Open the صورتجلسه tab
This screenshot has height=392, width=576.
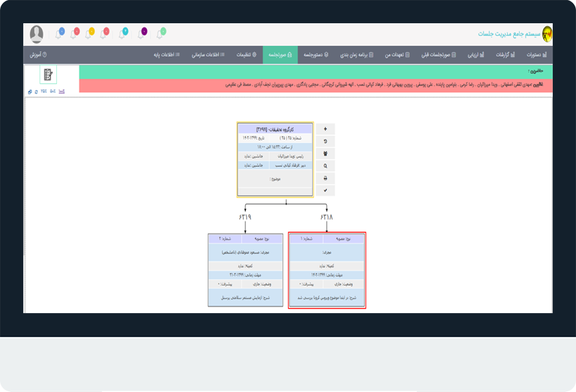[280, 55]
